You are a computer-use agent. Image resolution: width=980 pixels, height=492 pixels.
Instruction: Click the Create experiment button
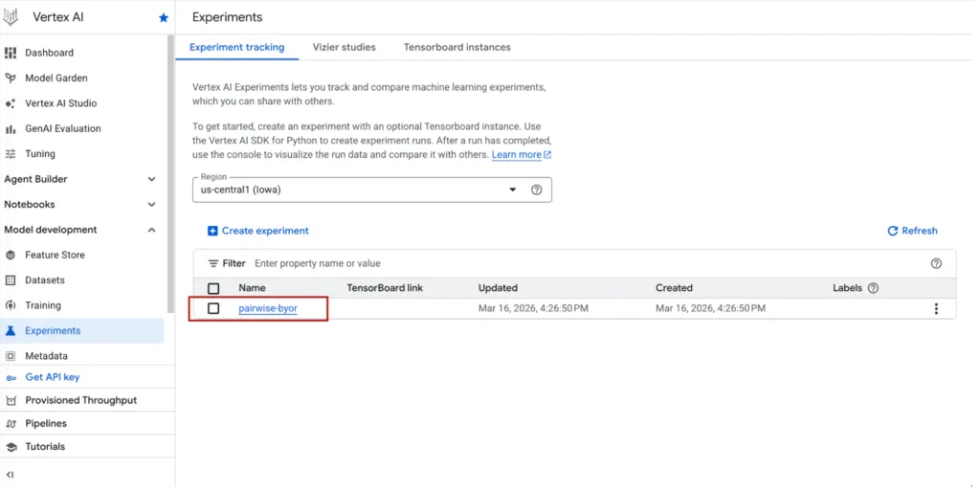[258, 231]
